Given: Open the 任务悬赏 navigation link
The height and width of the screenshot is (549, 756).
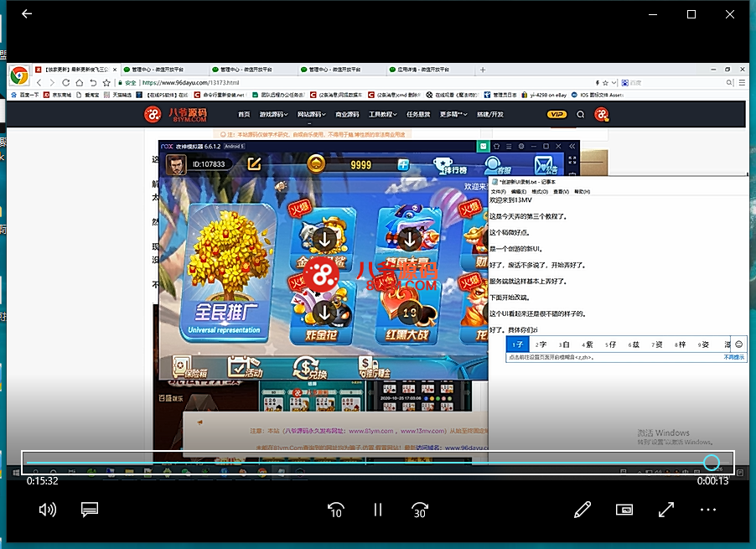Looking at the screenshot, I should pyautogui.click(x=418, y=115).
